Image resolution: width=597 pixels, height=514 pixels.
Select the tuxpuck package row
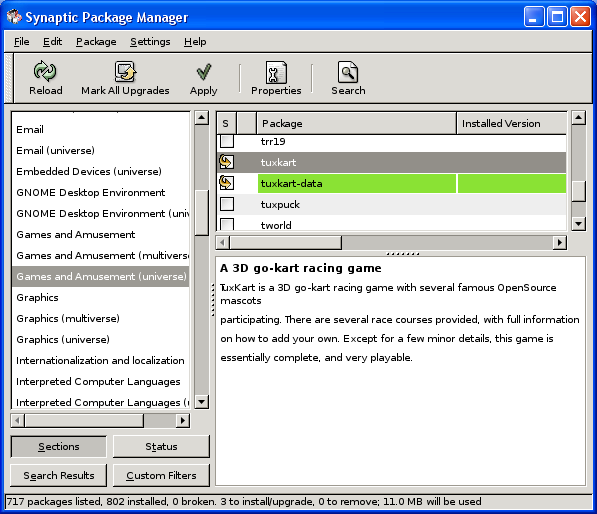pos(391,204)
